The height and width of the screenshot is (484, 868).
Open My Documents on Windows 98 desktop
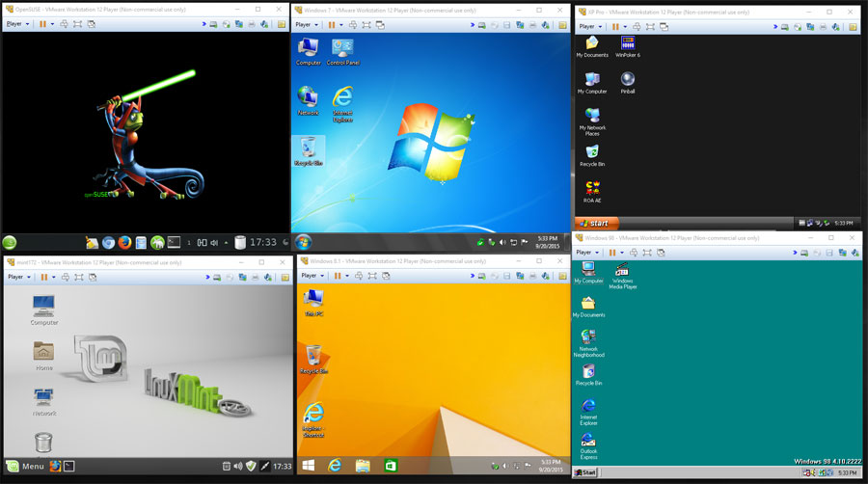pyautogui.click(x=588, y=307)
